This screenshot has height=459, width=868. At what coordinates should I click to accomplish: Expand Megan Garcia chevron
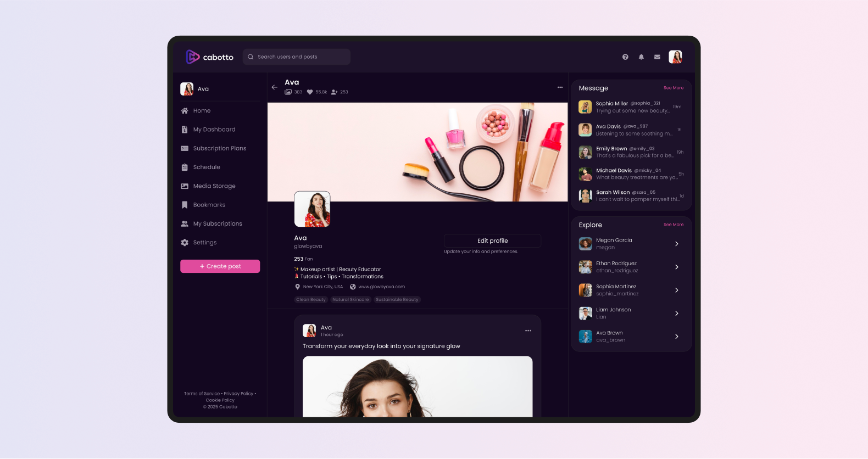677,244
